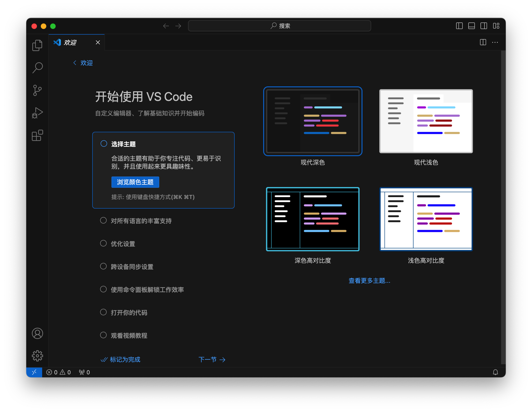Select the 对所有语言的丰富支持 step radio
The image size is (532, 412).
pos(103,220)
